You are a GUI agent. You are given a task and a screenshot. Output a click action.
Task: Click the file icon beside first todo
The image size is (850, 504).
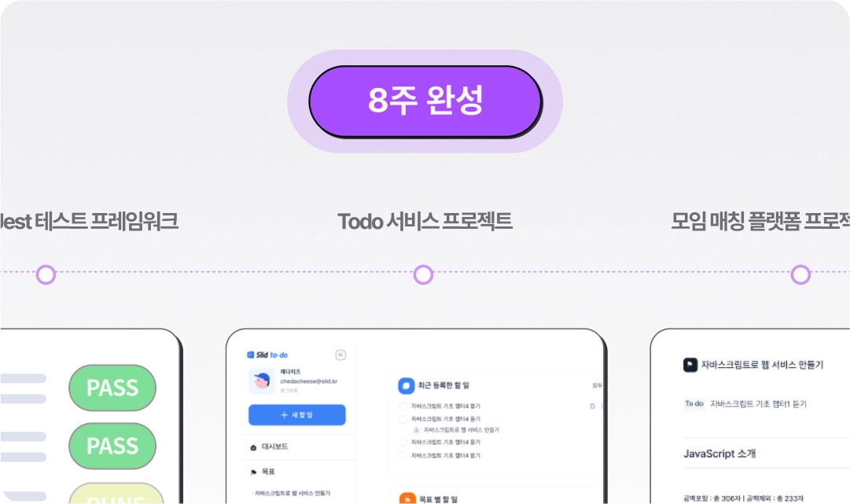pyautogui.click(x=592, y=406)
